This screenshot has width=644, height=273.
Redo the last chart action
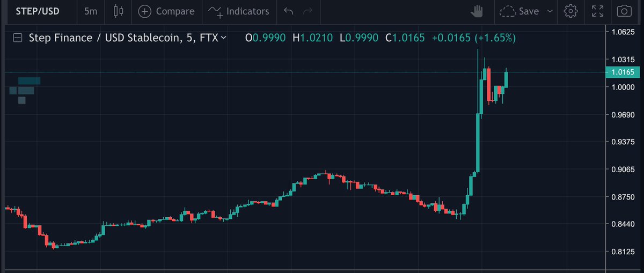pos(308,11)
